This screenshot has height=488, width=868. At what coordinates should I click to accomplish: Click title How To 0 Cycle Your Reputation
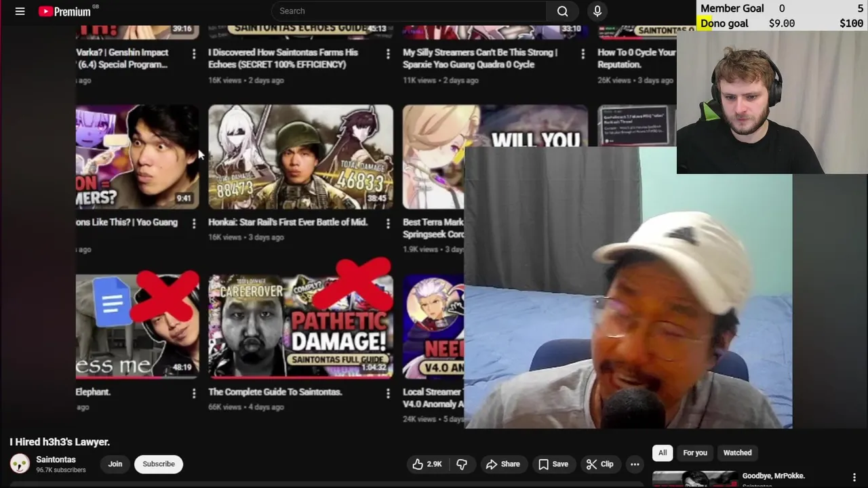[637, 58]
